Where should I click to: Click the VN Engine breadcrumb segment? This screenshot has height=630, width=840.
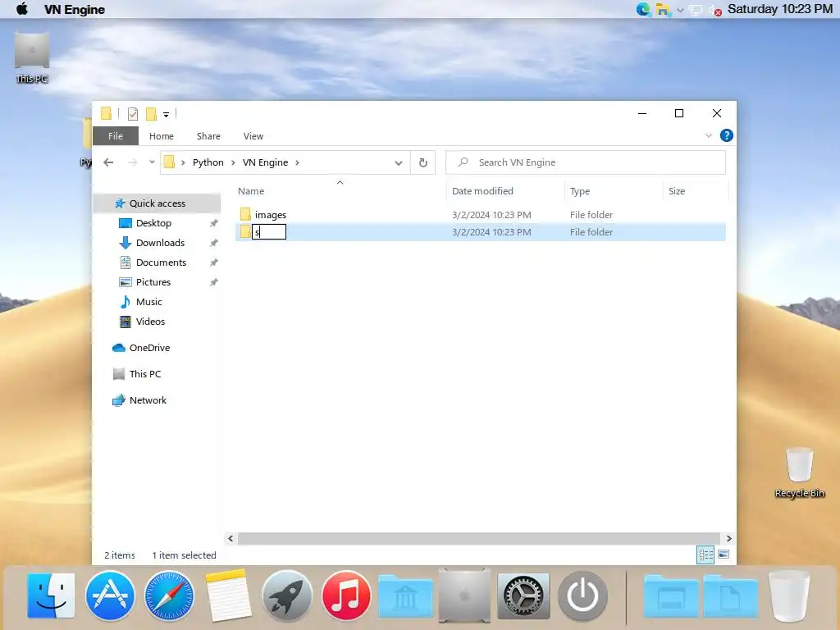click(265, 162)
